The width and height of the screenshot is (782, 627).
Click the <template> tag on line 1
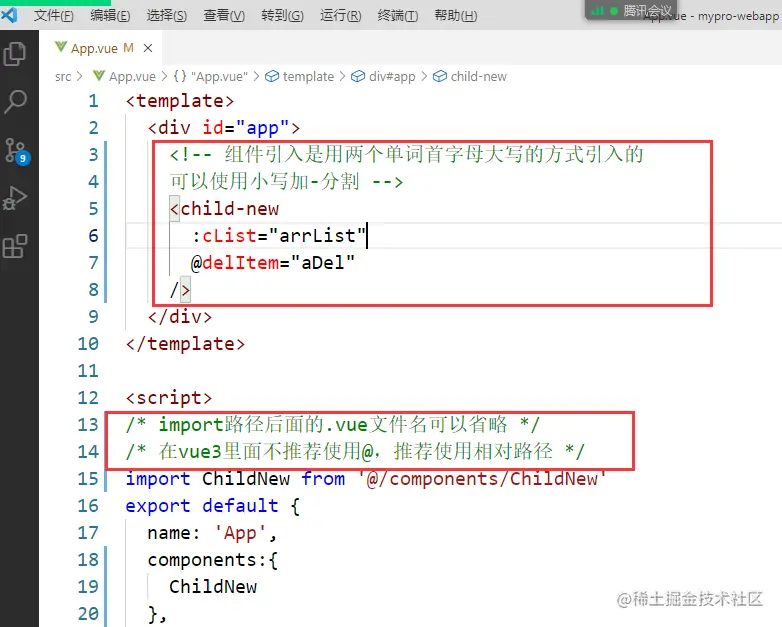tap(180, 101)
